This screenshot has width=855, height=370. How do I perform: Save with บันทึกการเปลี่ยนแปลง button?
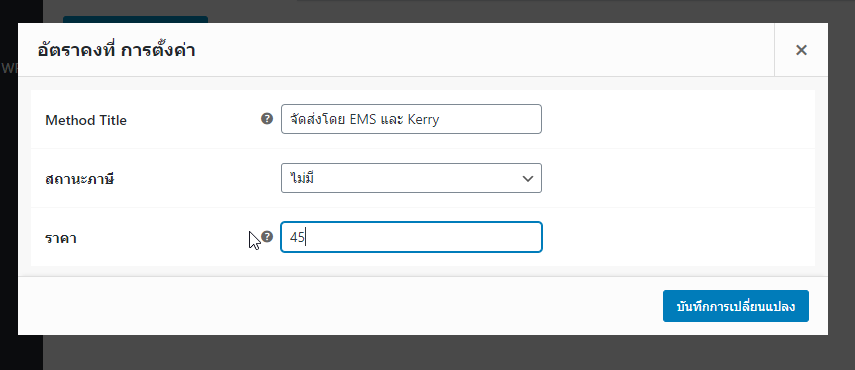coord(736,306)
